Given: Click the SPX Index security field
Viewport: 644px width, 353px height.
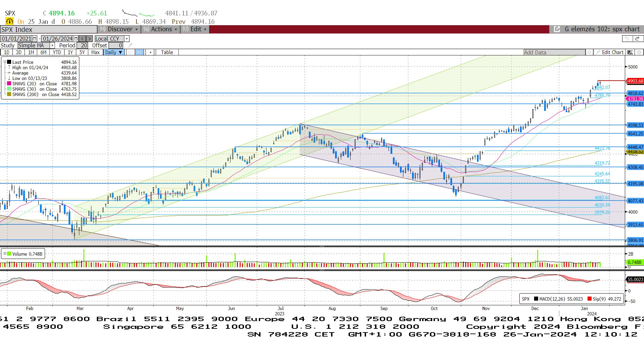Looking at the screenshot, I should 48,30.
